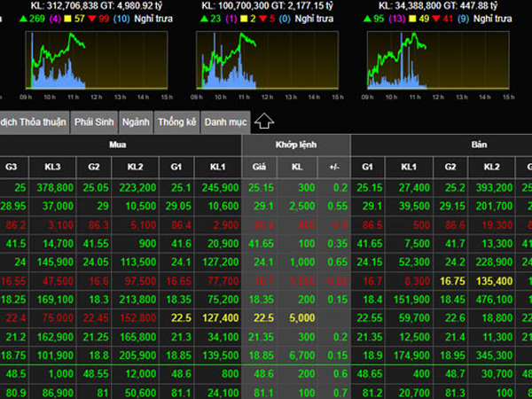Click red matched price 86.4 in Giá column

pyautogui.click(x=264, y=225)
